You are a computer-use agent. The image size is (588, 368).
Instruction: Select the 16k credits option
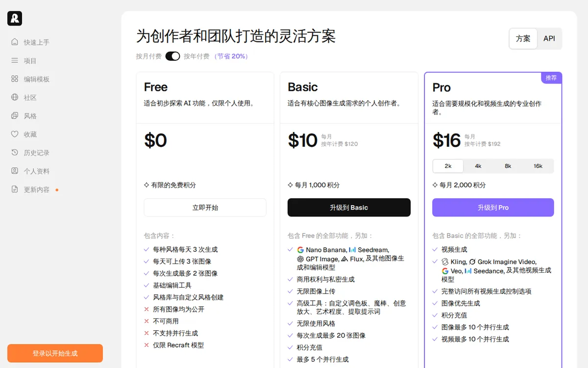(538, 166)
